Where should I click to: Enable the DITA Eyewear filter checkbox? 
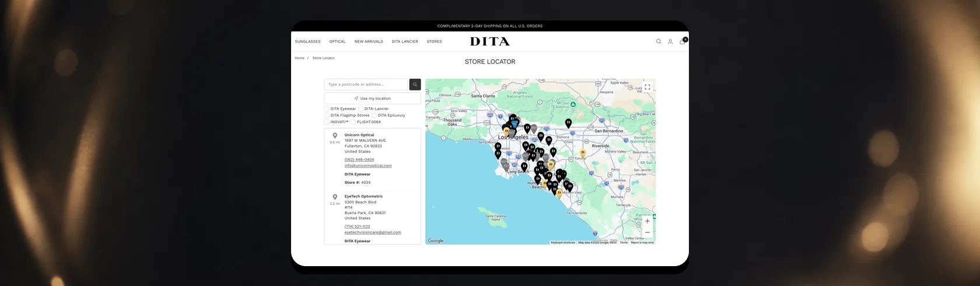point(327,109)
